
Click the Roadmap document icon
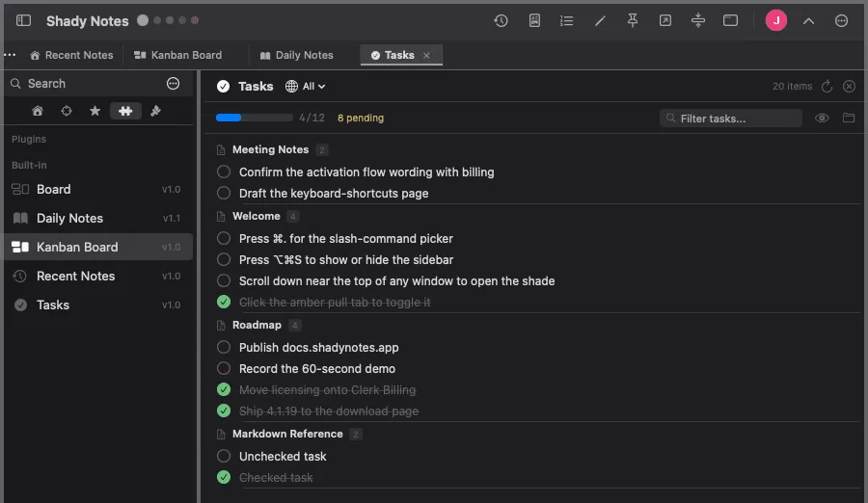click(x=221, y=326)
